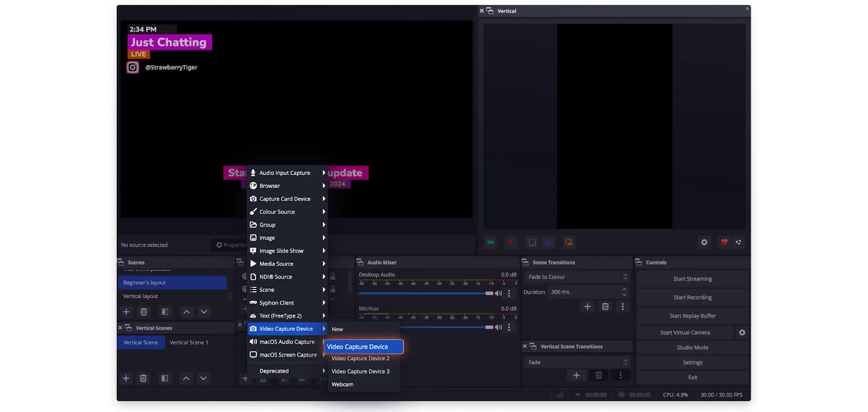868x412 pixels.
Task: Add a new scene in Scenes panel
Action: tap(126, 312)
